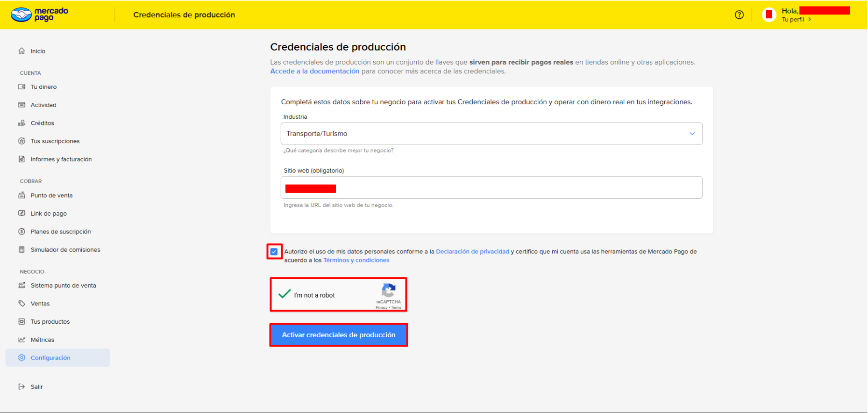Click the hint '¿Qué categoría describe mejor tu negocio?'
The image size is (868, 413).
click(x=339, y=151)
